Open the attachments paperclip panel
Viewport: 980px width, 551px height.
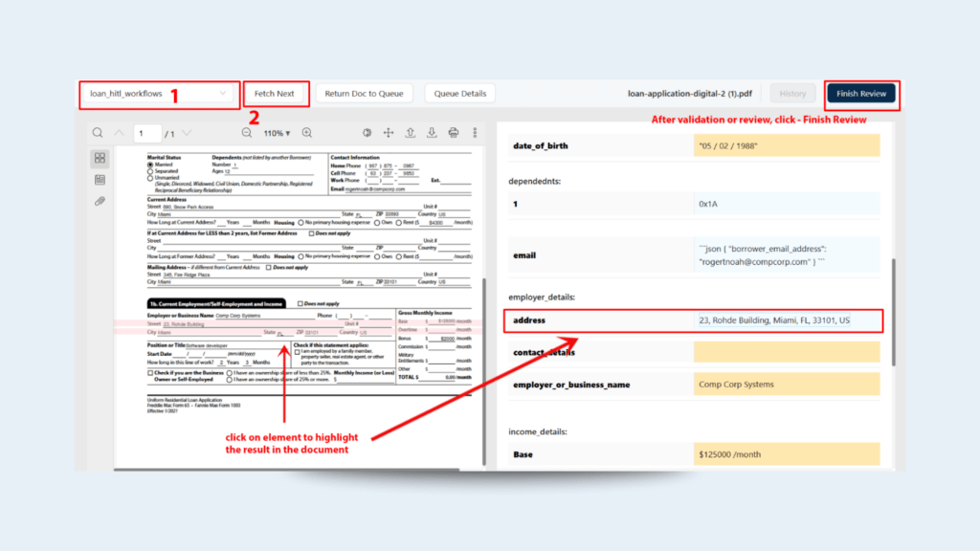(x=100, y=201)
